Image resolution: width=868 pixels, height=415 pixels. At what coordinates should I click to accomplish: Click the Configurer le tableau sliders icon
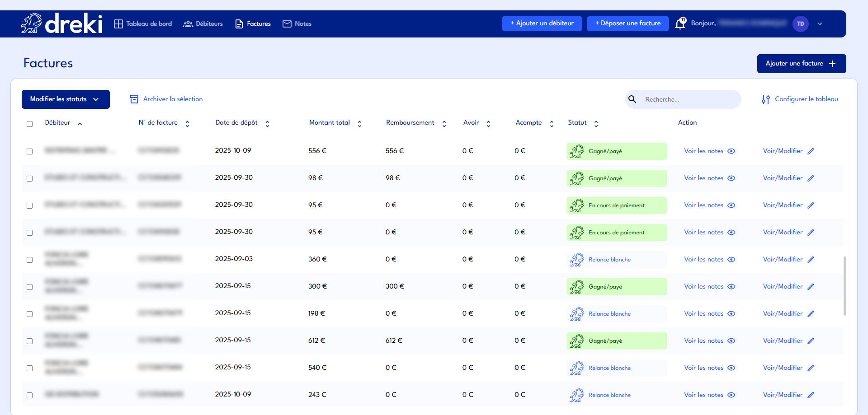765,99
